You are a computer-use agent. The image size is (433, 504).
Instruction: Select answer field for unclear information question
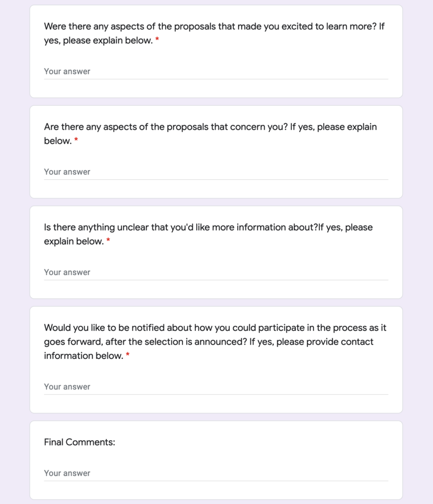(x=216, y=272)
